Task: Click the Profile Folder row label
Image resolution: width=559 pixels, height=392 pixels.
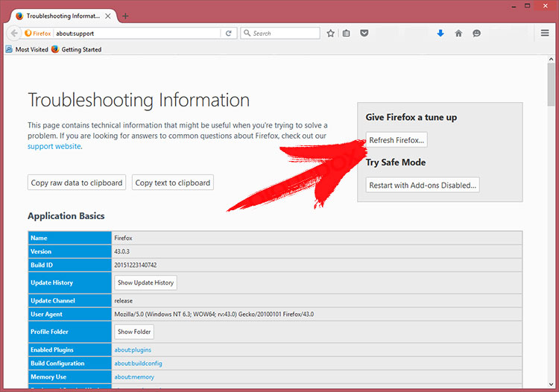Action: [49, 332]
